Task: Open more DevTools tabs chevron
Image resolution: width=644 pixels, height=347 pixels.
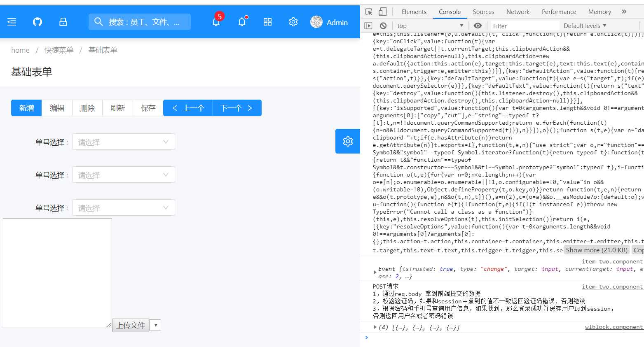Action: (624, 12)
